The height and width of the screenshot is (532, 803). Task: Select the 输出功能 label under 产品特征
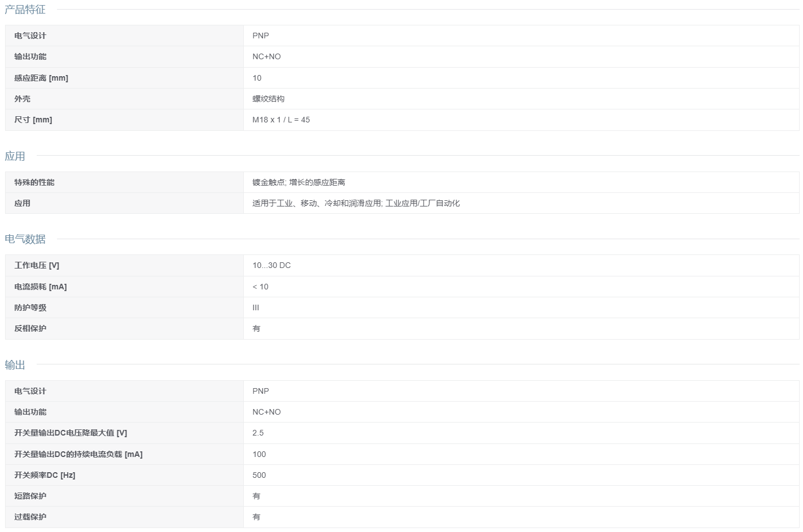coord(30,56)
